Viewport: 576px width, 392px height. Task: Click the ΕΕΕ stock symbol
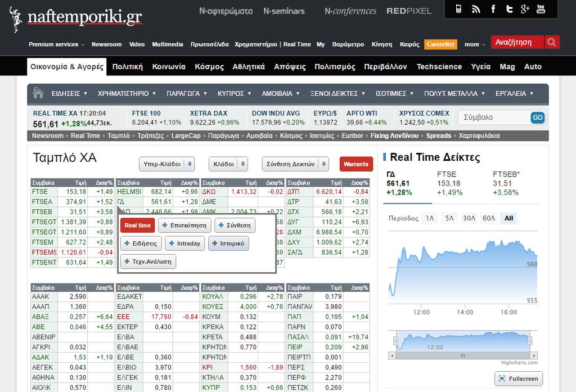(x=123, y=317)
